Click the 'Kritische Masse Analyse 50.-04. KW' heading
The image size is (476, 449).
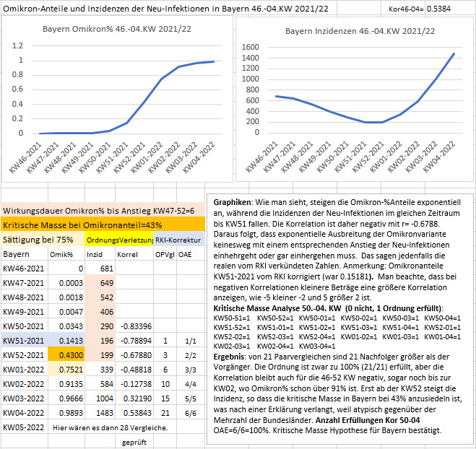pos(328,308)
